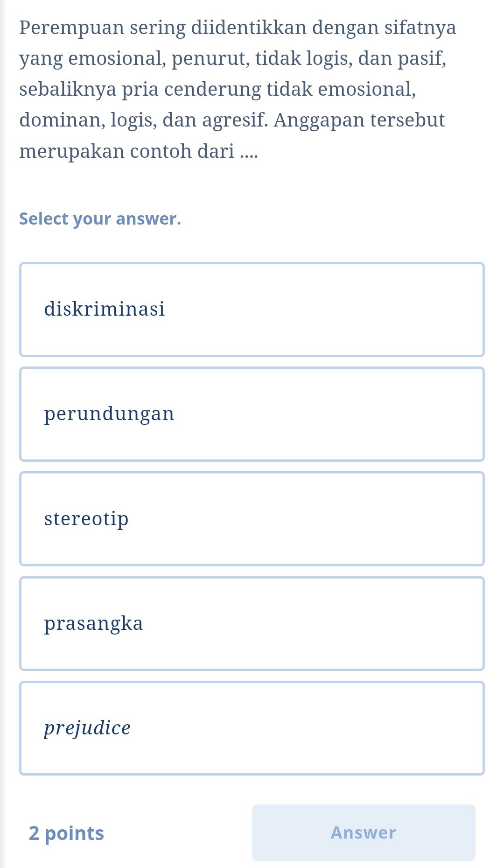Select the answer option "perundungan"
The height and width of the screenshot is (868, 504).
point(252,413)
